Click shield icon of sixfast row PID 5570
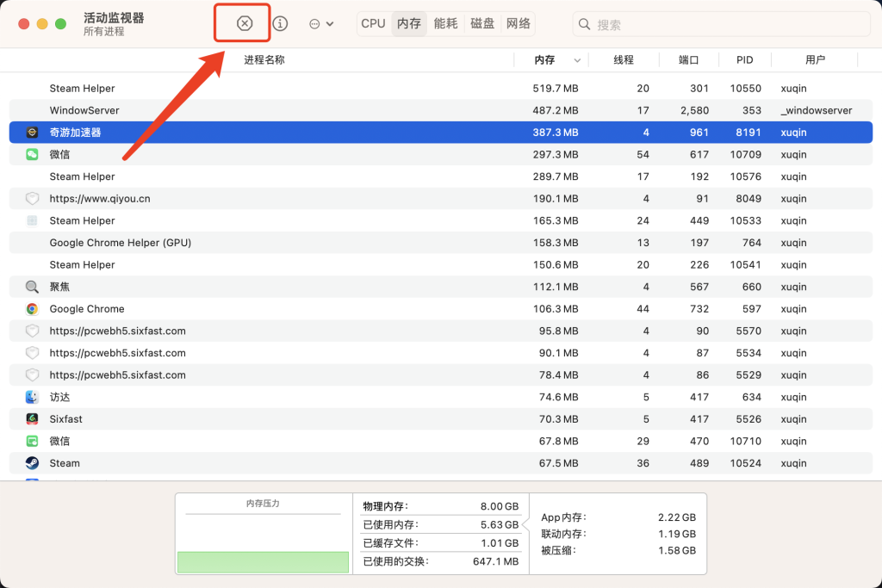The image size is (882, 588). click(x=32, y=331)
